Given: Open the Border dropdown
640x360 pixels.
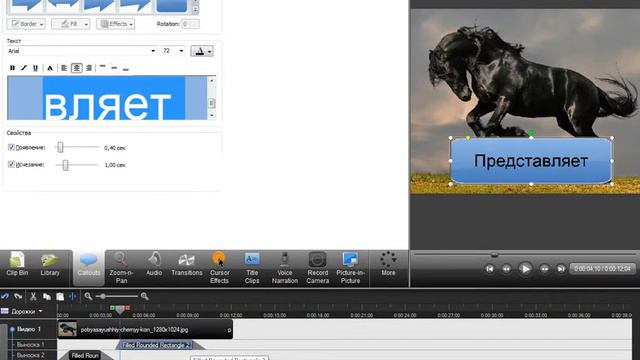Looking at the screenshot, I should [x=26, y=24].
